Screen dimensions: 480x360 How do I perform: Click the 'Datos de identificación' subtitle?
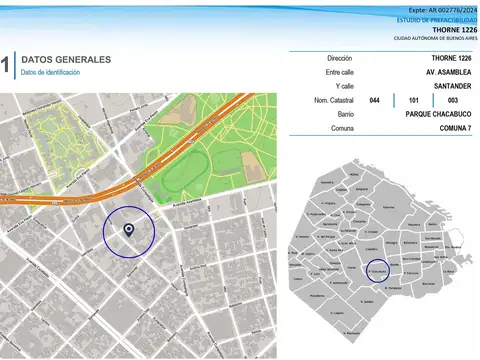50,72
